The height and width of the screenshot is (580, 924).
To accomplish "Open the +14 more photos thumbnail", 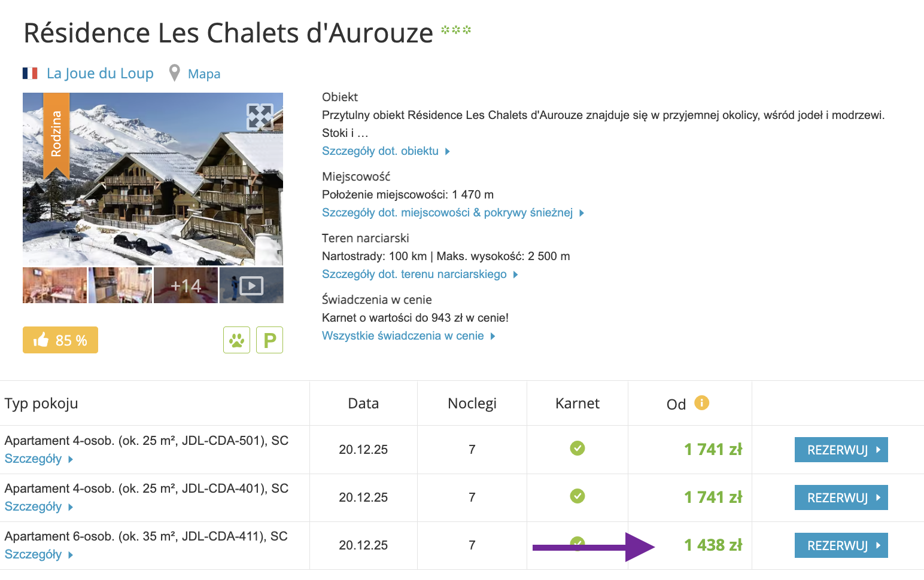I will (186, 286).
